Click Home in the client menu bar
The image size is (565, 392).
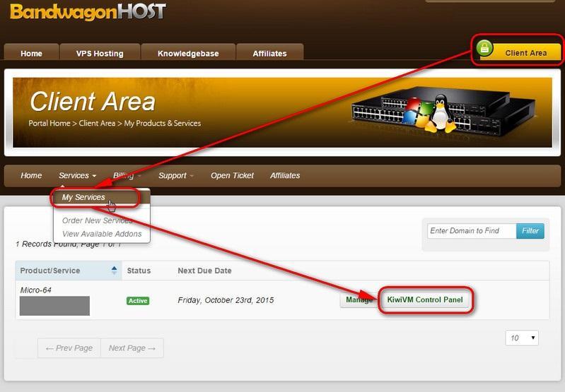coord(31,175)
